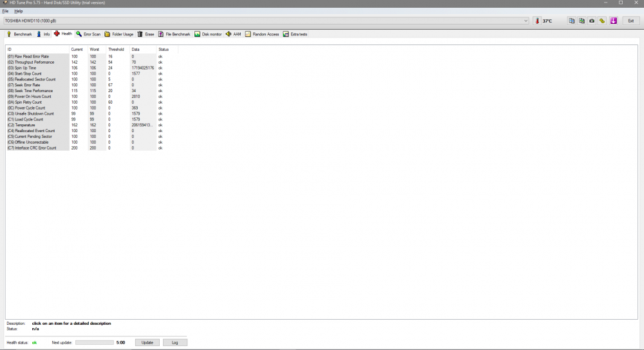This screenshot has width=644, height=350.
Task: Select the Health tab
Action: click(63, 34)
